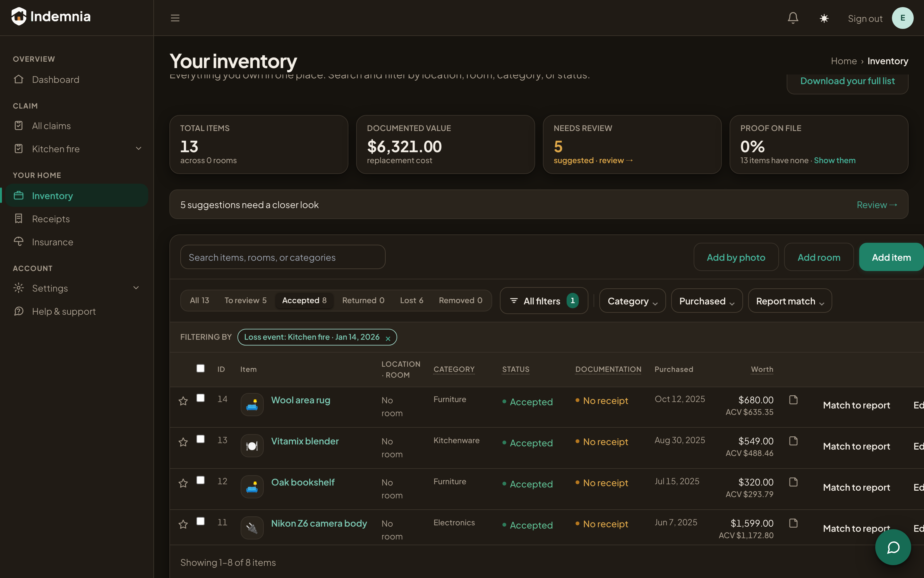The height and width of the screenshot is (578, 924).
Task: Open document icon for Nikon Z6 camera
Action: pyautogui.click(x=793, y=523)
